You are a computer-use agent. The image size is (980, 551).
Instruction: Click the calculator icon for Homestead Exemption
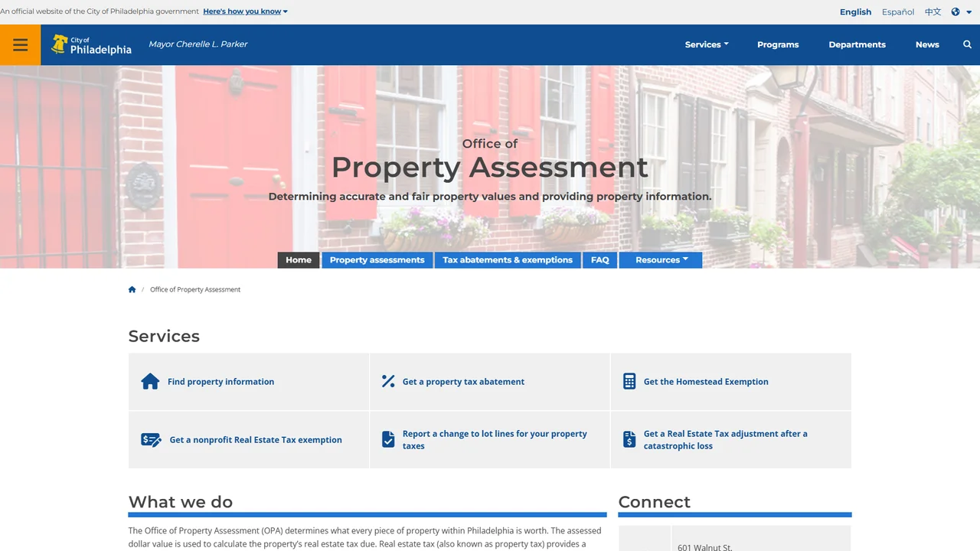click(629, 381)
